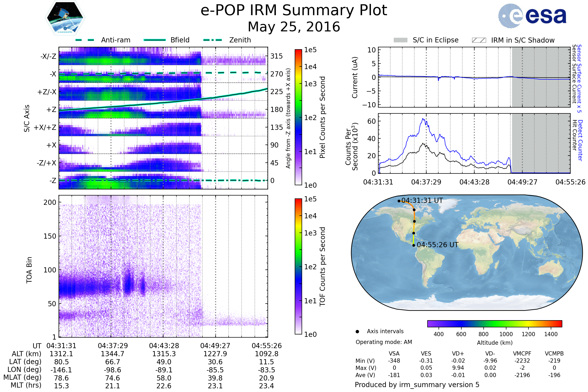Click the +Z row label on S/C Axis

pyautogui.click(x=51, y=110)
